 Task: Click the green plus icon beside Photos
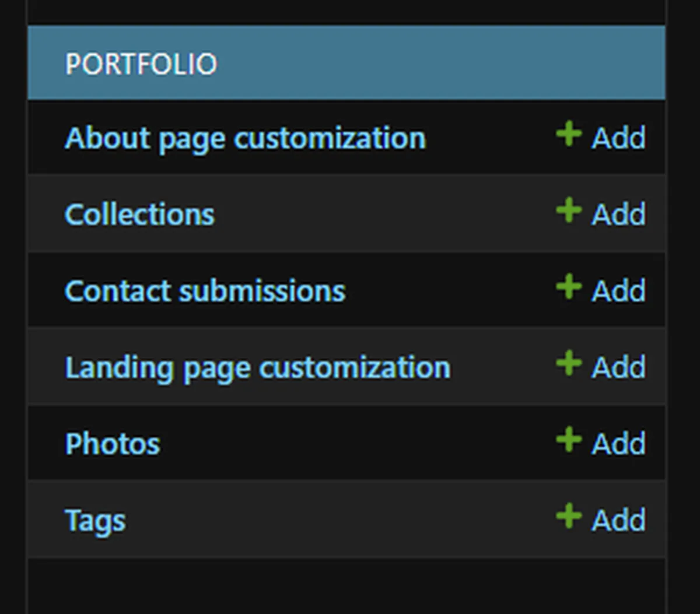(x=569, y=440)
